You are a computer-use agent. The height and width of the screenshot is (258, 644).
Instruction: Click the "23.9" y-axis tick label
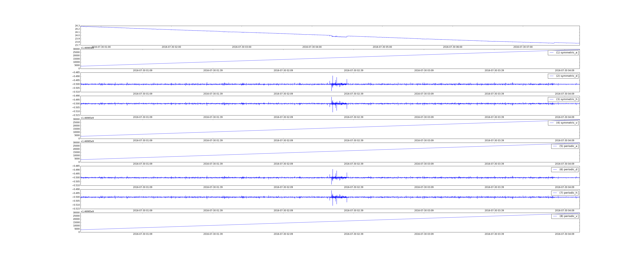pos(77,39)
